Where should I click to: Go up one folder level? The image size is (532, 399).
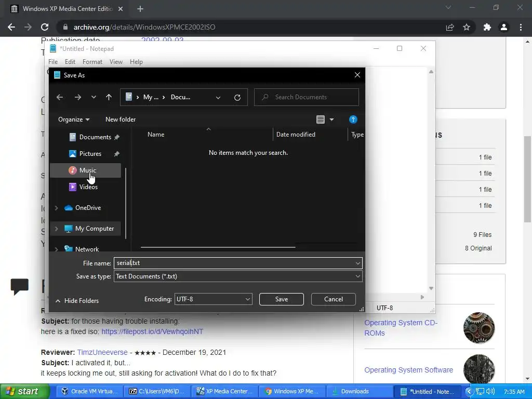pos(109,97)
